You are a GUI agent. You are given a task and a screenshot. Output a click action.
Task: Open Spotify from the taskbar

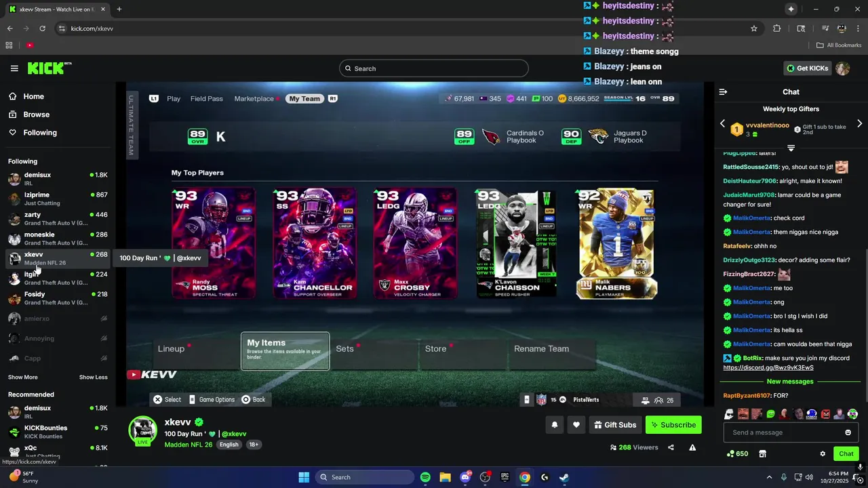[x=425, y=477]
